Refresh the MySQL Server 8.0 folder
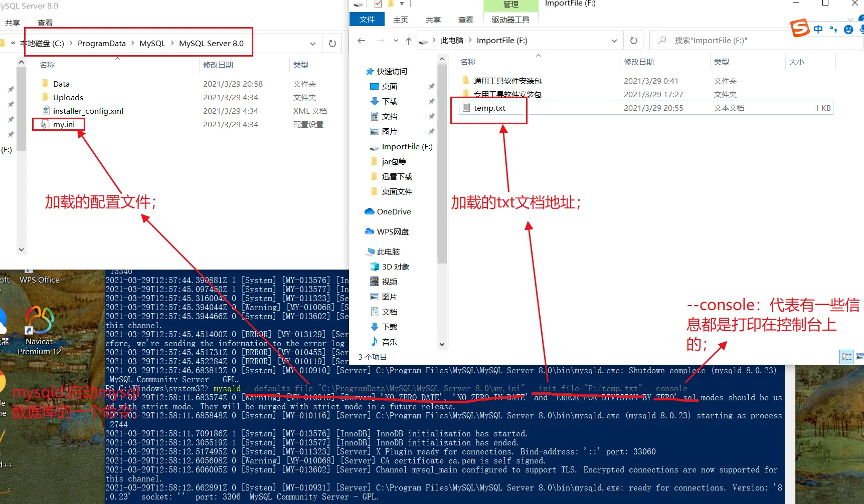The height and width of the screenshot is (504, 864). [x=332, y=44]
